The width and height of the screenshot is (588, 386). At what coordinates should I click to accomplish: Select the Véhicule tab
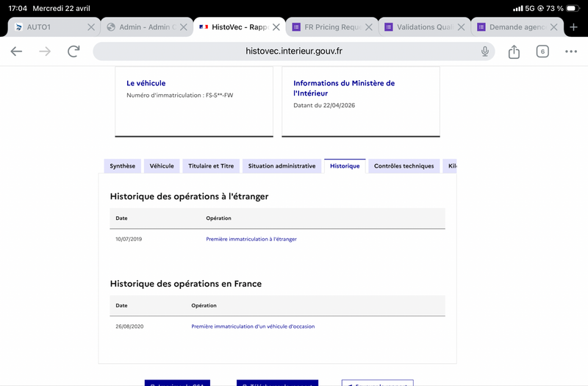[x=162, y=166]
